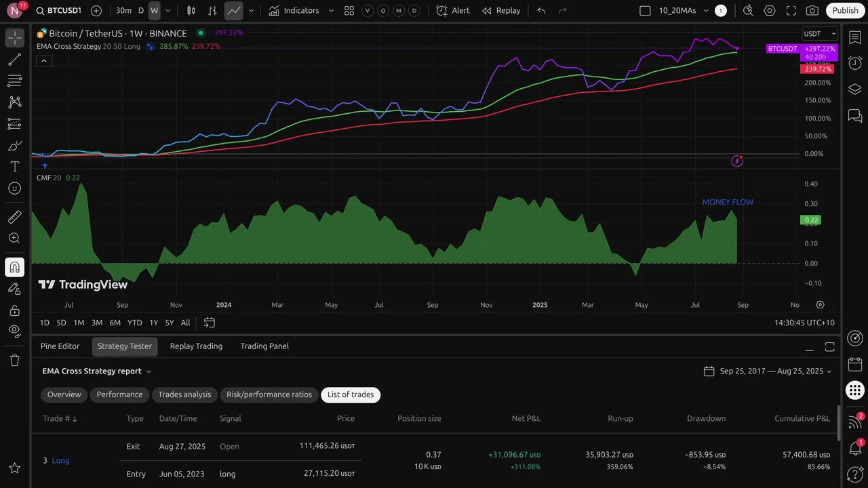Open the Fibonacci retracement tools
The image size is (868, 488).
coord(14,81)
